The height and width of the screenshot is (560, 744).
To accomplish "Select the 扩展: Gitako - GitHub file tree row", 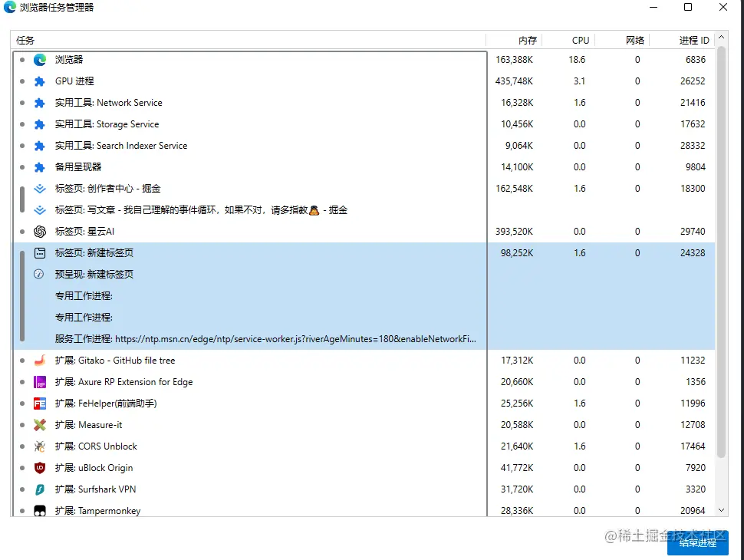I will (364, 361).
